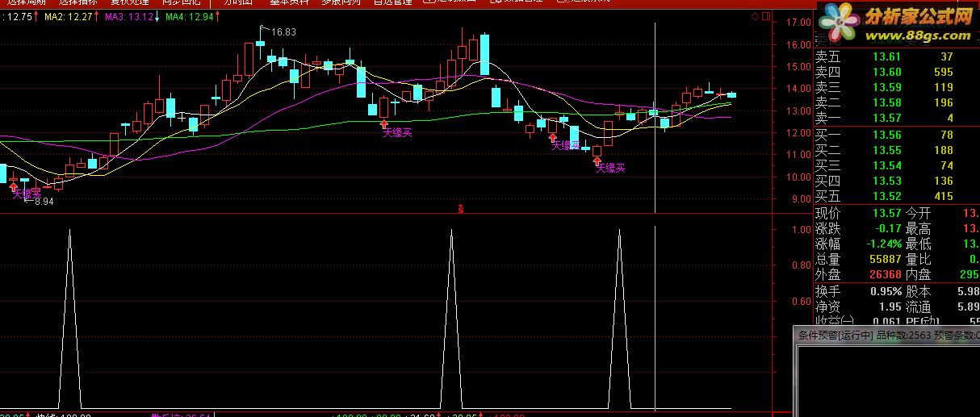
Task: Select the magenta MA3: 13.12 label
Action: click(129, 16)
